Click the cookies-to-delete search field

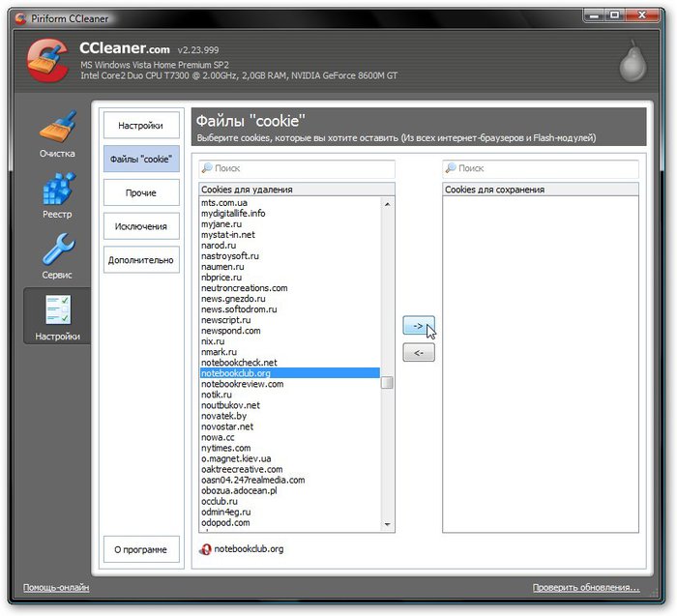(297, 168)
